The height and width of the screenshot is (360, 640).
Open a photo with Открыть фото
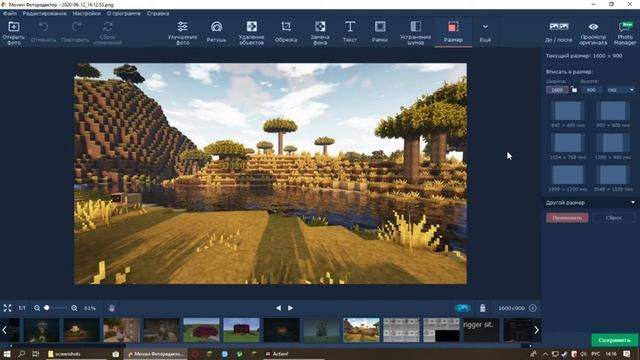(13, 32)
